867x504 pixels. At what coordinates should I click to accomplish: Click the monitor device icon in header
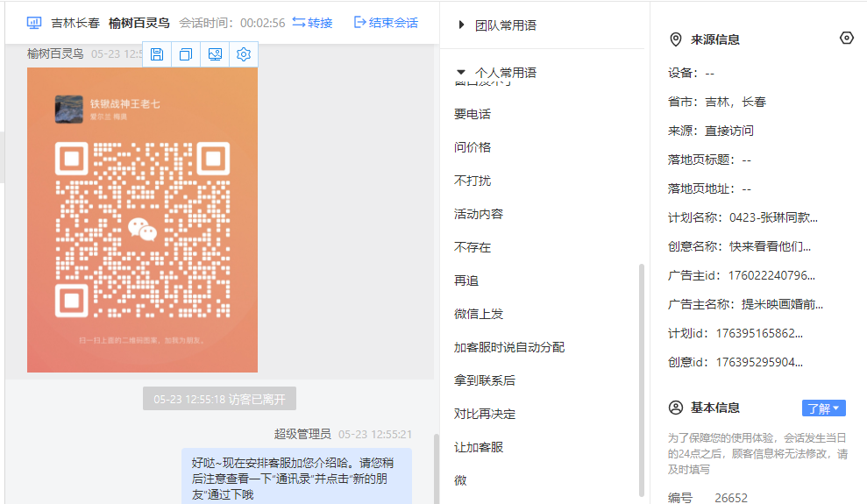tap(34, 23)
